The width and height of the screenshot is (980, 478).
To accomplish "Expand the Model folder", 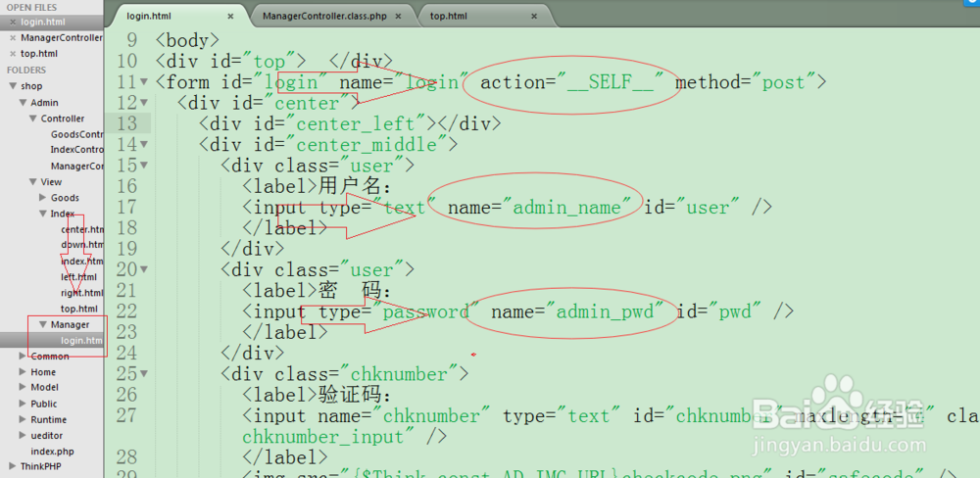I will click(x=23, y=388).
